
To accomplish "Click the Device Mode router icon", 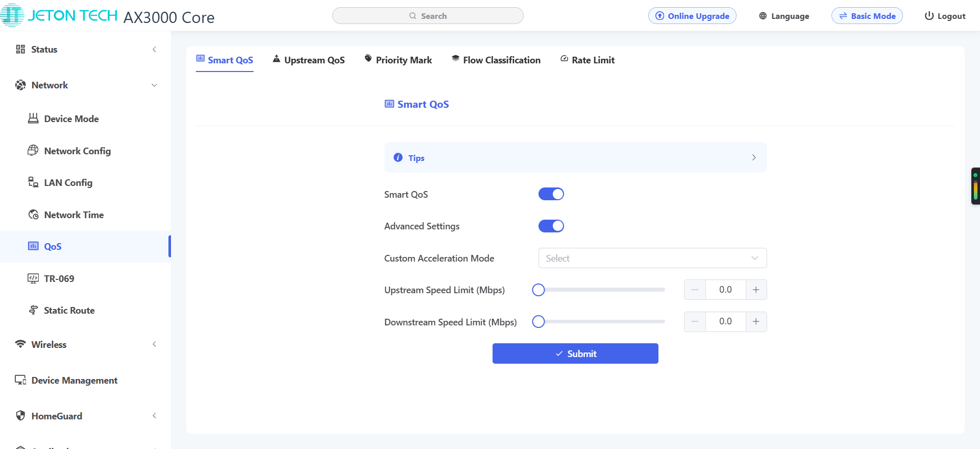I will click(x=33, y=119).
